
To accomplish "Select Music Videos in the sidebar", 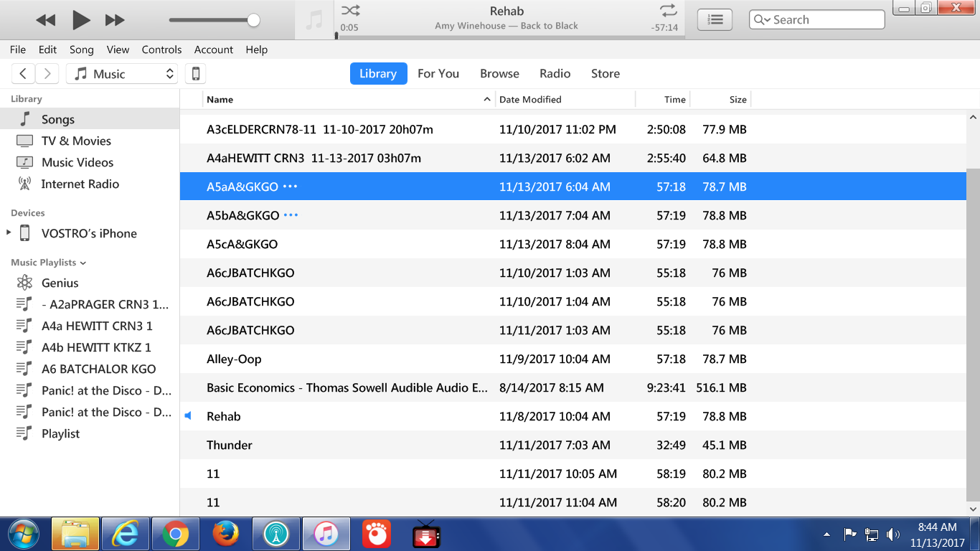I will point(90,162).
